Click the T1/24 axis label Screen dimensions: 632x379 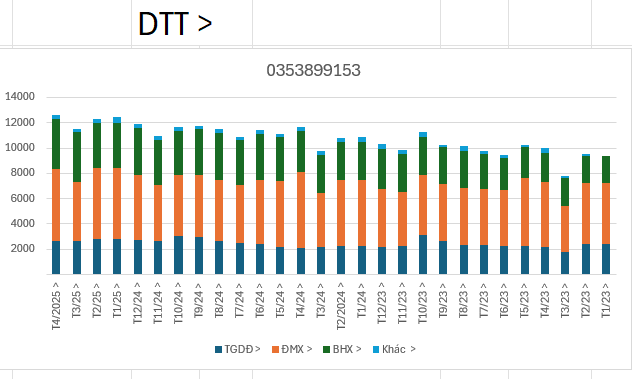click(362, 300)
